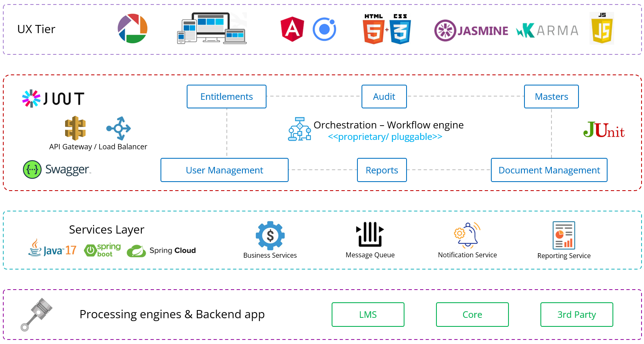The image size is (644, 344).
Task: Click the JWT logo
Action: [x=53, y=99]
